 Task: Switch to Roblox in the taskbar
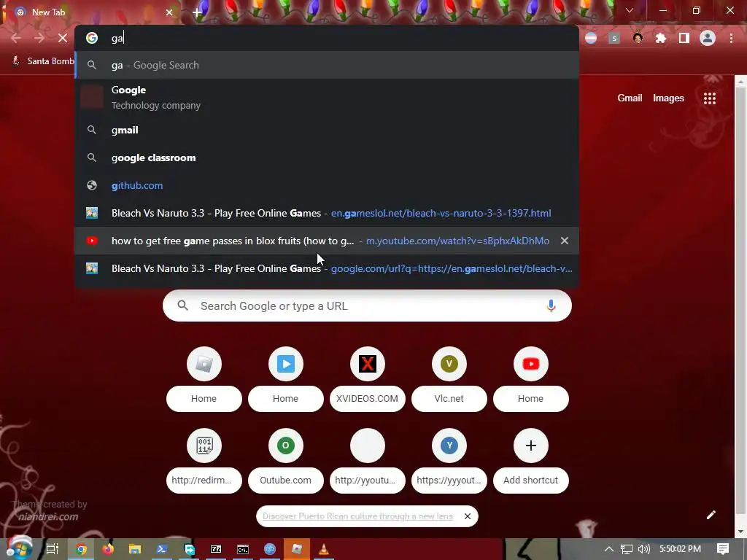(x=297, y=549)
